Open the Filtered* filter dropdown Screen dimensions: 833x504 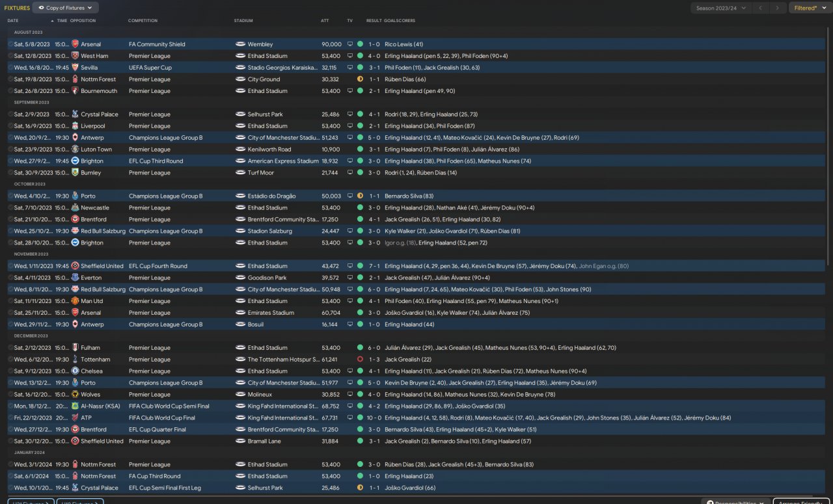810,8
